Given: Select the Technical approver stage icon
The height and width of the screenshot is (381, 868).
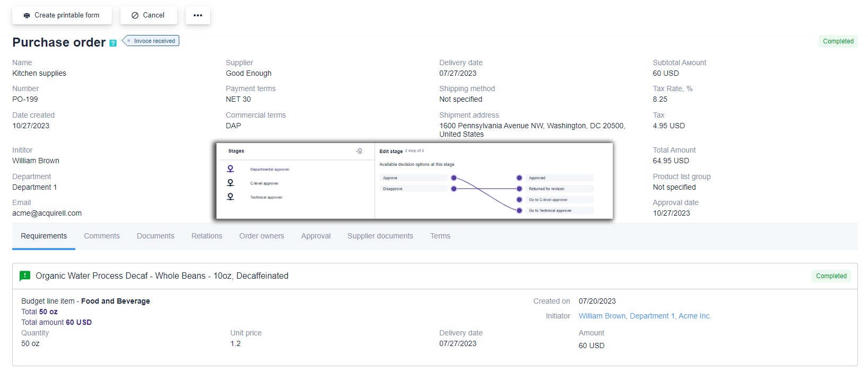Looking at the screenshot, I should point(230,197).
